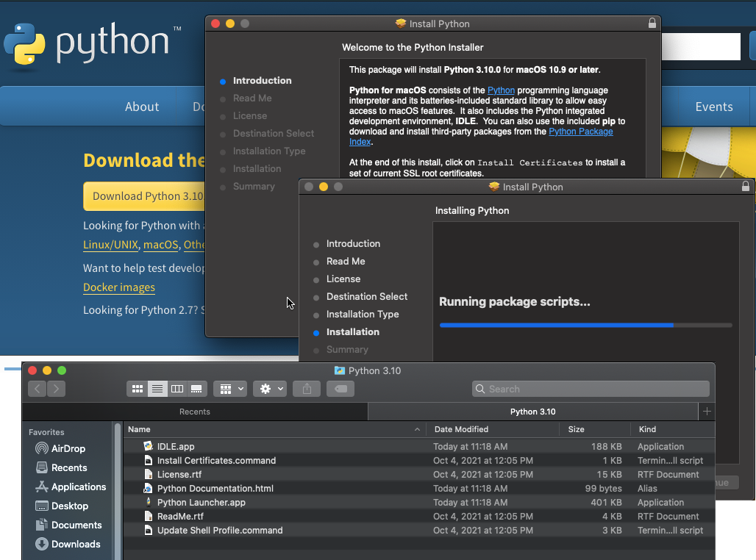The image size is (756, 560).
Task: Open the Finder group-by dropdown
Action: coord(230,389)
